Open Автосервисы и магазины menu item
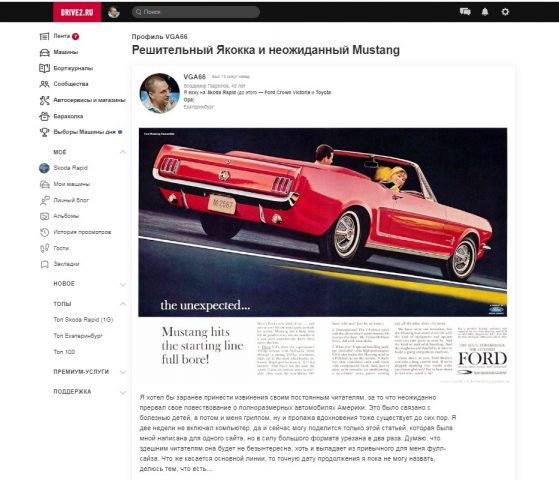559x480 pixels. [89, 100]
